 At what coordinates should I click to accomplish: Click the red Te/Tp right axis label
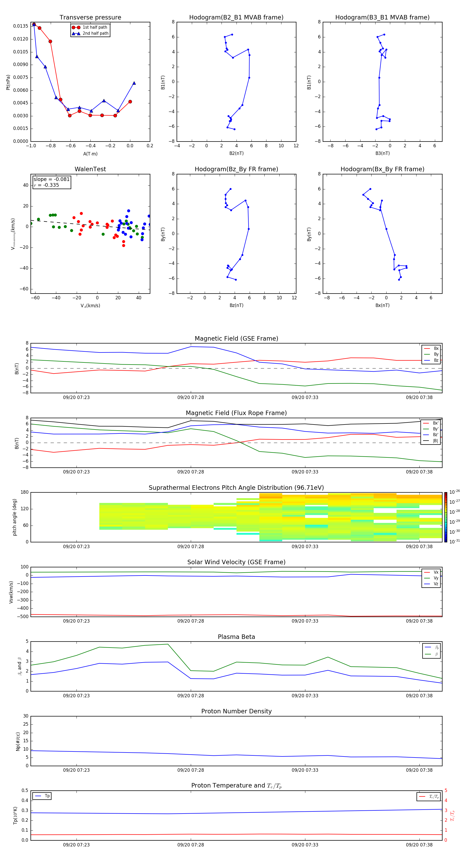point(453,815)
